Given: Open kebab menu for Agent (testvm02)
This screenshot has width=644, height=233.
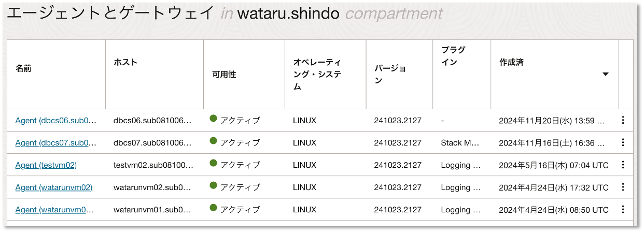Looking at the screenshot, I should point(623,165).
